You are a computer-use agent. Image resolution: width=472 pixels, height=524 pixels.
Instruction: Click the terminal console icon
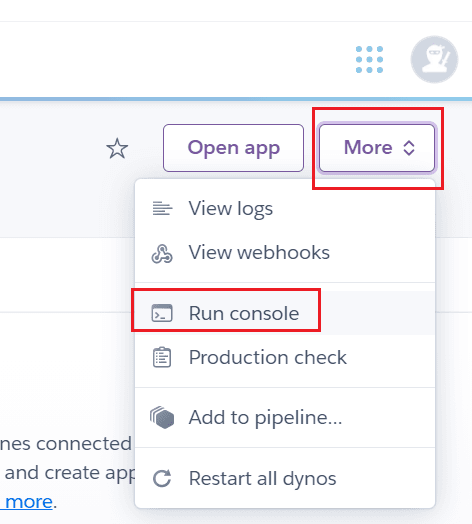click(162, 313)
